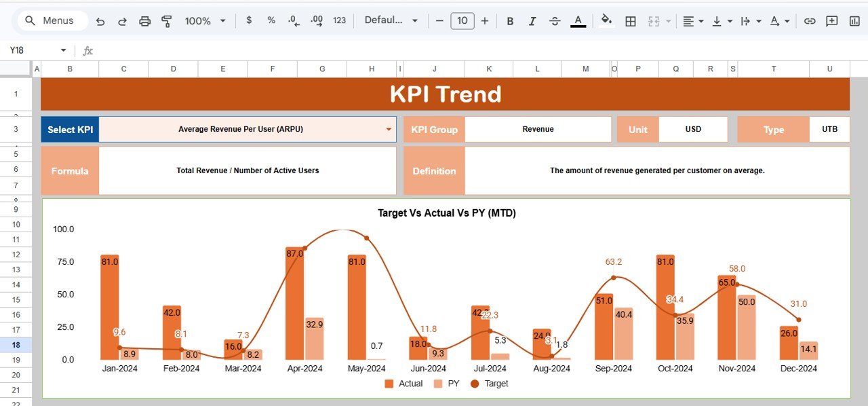The height and width of the screenshot is (406, 868).
Task: Increase font size with plus button
Action: 485,21
